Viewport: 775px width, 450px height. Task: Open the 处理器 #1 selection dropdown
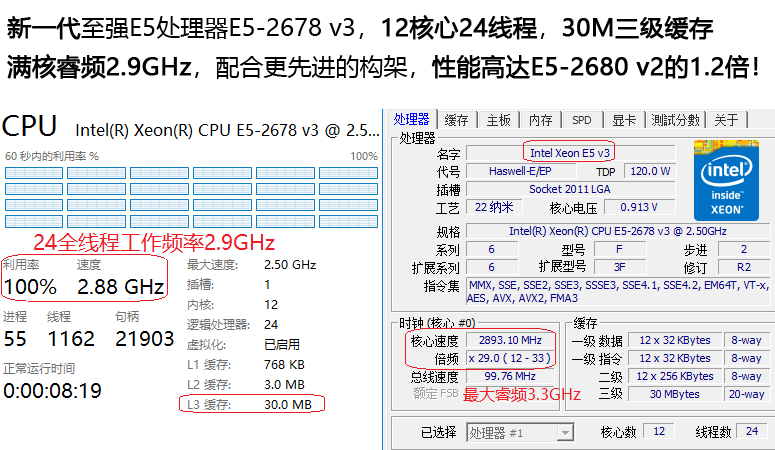[519, 433]
